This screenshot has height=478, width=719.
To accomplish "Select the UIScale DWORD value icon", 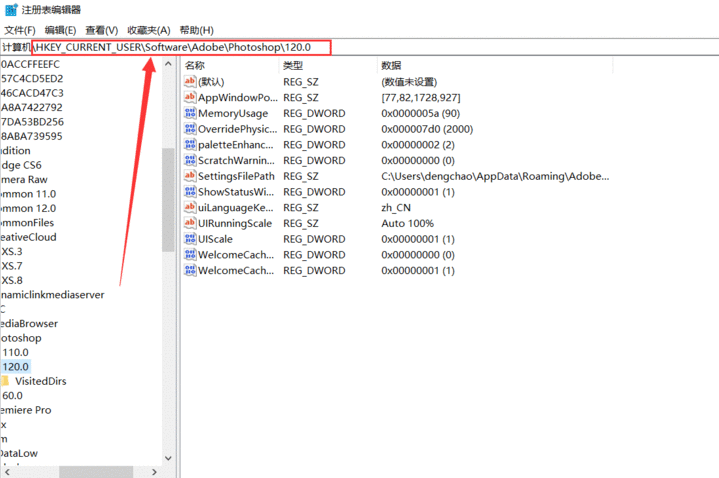I will (x=190, y=239).
